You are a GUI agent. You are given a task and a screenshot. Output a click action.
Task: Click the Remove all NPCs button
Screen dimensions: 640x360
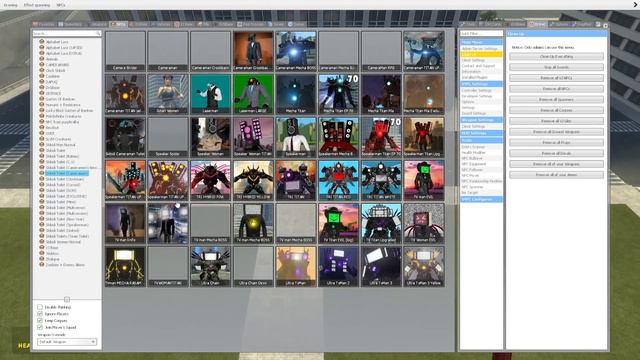tap(556, 89)
